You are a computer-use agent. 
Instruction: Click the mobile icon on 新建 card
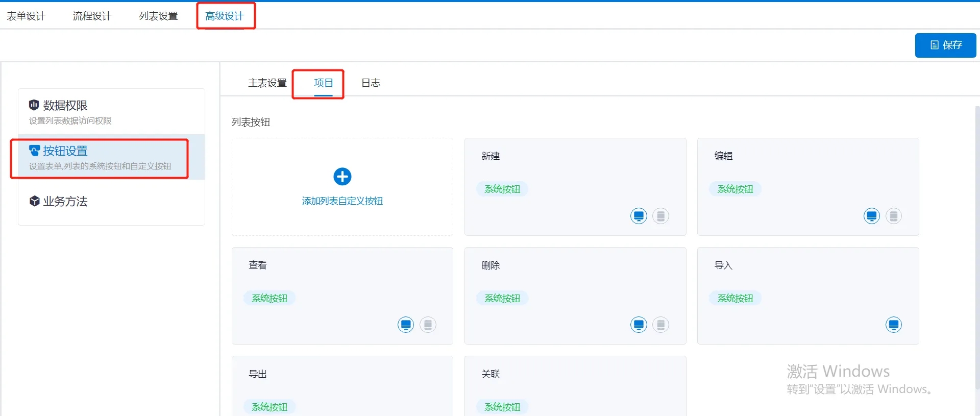(x=660, y=216)
